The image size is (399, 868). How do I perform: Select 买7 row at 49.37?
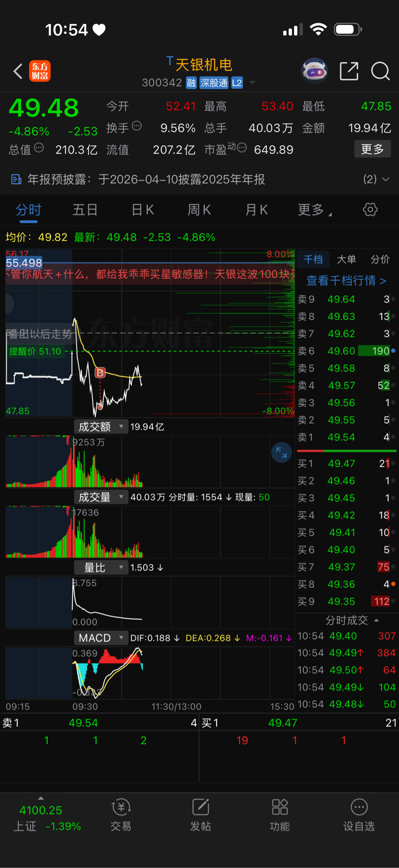[346, 567]
